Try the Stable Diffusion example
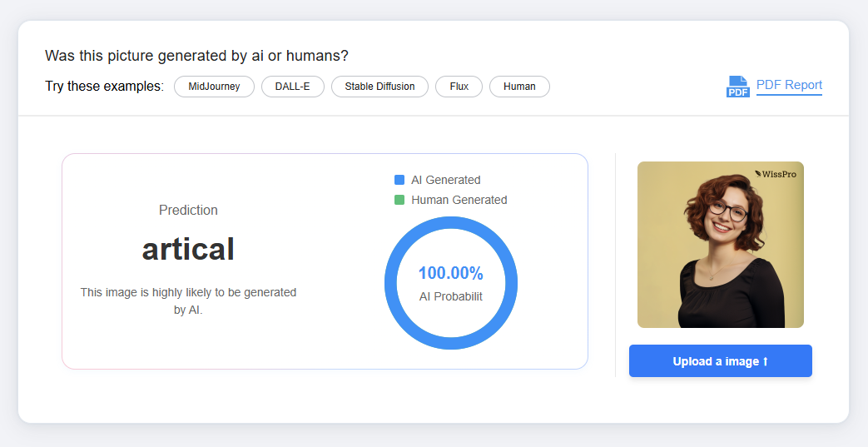 (x=379, y=87)
